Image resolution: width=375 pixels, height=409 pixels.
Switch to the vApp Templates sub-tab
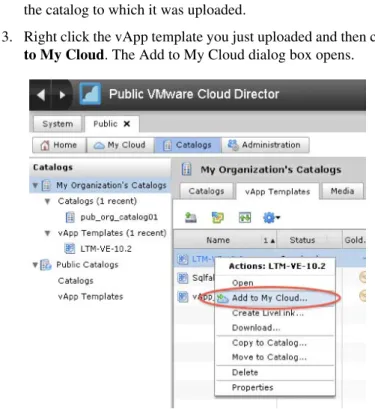point(277,192)
